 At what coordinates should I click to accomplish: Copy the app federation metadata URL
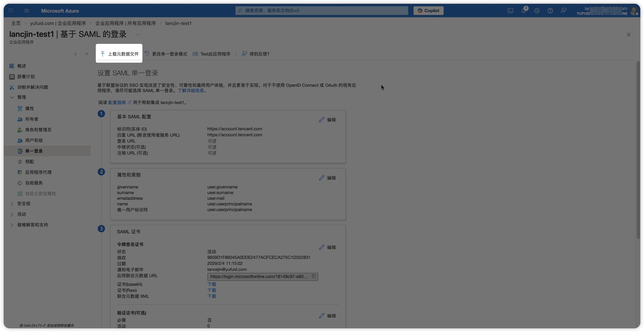314,276
